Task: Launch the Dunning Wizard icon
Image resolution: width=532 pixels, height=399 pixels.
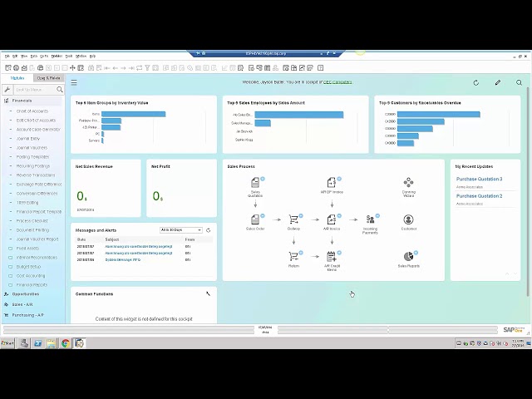Action: point(408,183)
